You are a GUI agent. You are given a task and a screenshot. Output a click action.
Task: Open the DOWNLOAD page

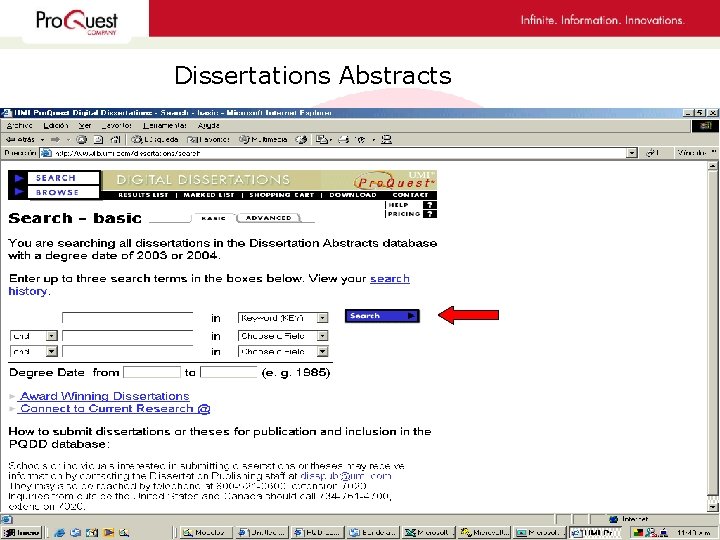click(353, 195)
